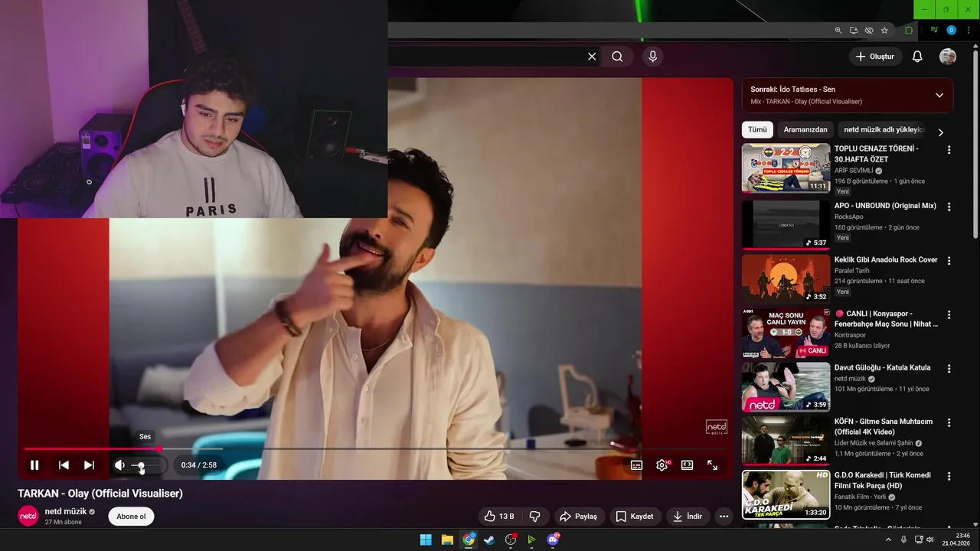Open the Konyaspor - Fenerbahçe live stream title

887,318
